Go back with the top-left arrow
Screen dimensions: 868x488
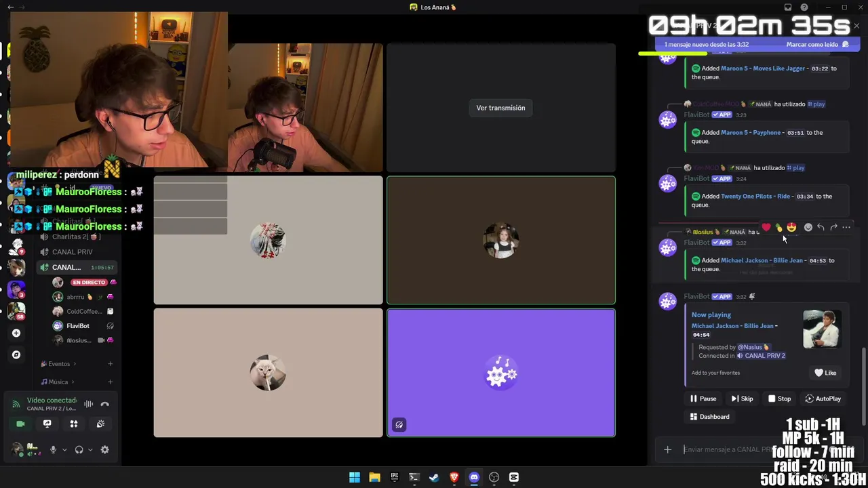pos(10,7)
